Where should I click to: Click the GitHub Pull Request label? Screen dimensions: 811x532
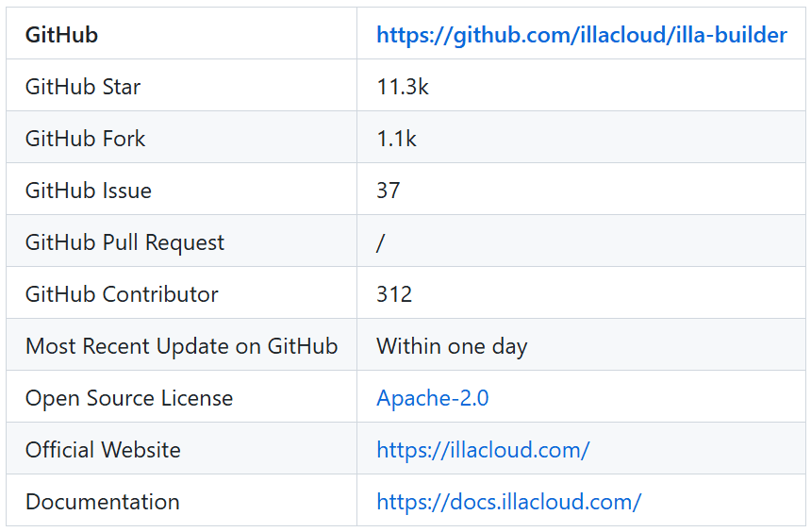coord(124,242)
